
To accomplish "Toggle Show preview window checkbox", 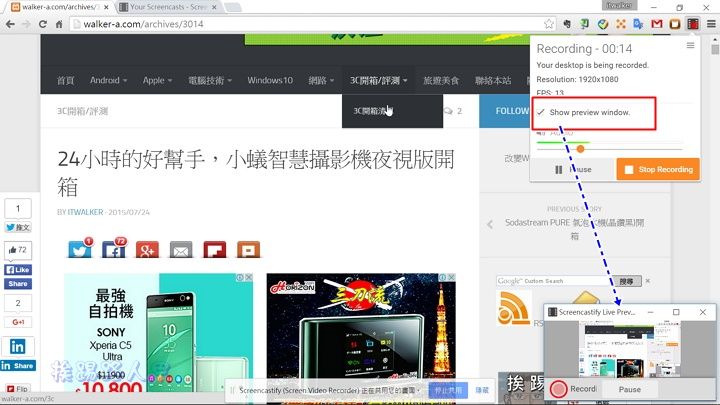I will pyautogui.click(x=541, y=112).
